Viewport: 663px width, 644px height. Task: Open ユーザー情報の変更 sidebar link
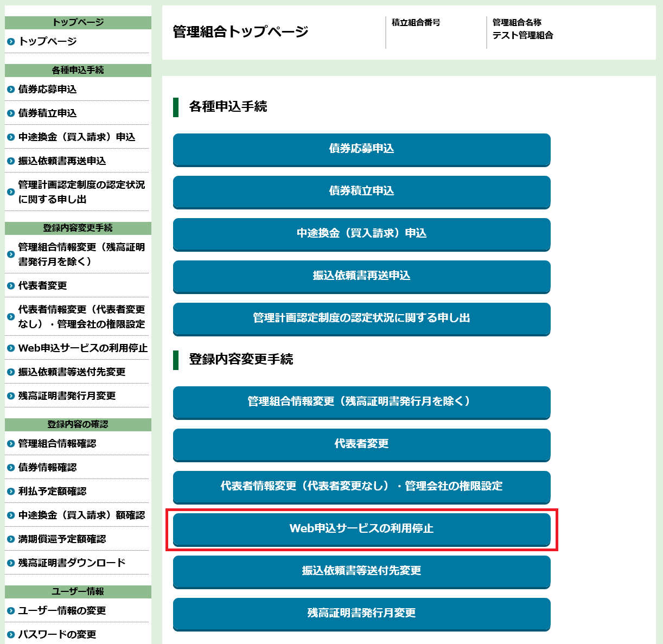coord(62,610)
